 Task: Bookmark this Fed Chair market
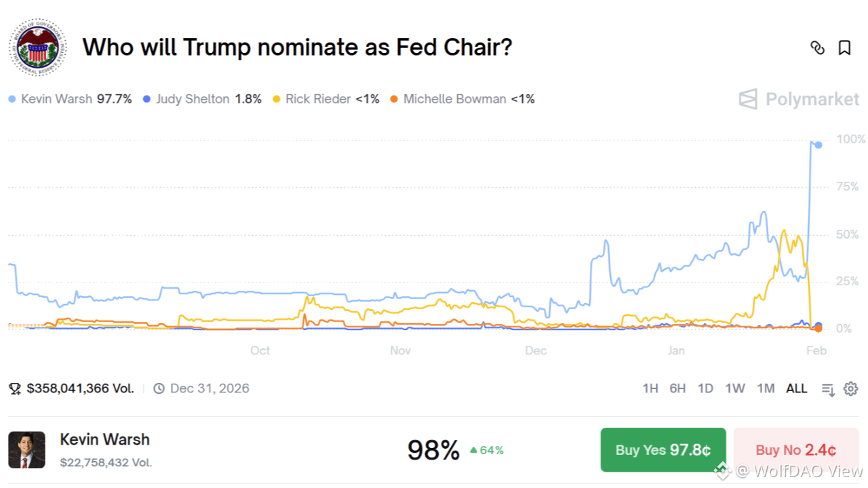(x=844, y=47)
